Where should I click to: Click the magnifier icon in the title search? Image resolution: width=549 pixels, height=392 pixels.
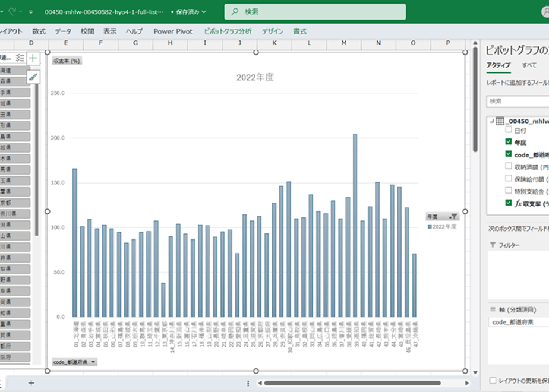coord(235,11)
